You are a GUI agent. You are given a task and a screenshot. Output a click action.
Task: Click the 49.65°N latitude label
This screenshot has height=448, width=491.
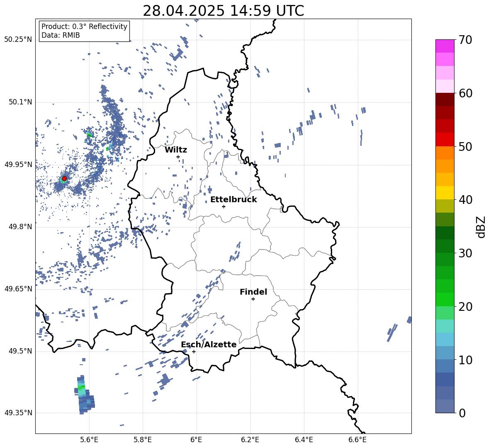tap(18, 288)
